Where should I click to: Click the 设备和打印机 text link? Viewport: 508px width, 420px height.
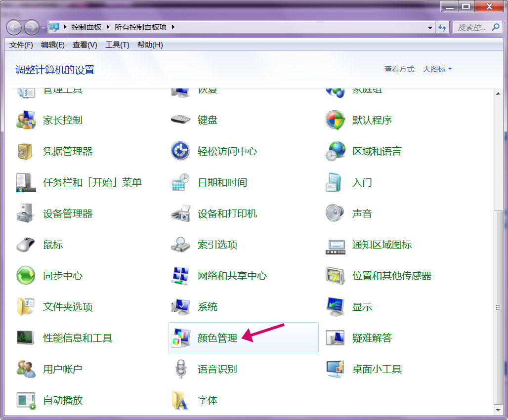tap(227, 213)
